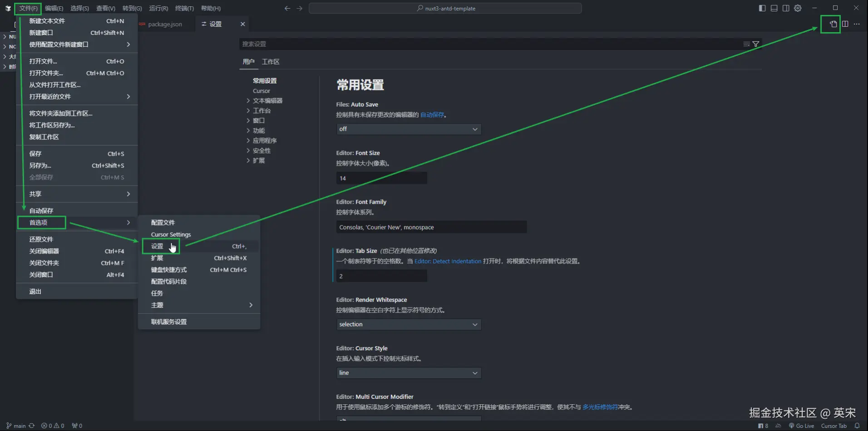Open the Render Whitespace dropdown
868x431 pixels.
[409, 324]
